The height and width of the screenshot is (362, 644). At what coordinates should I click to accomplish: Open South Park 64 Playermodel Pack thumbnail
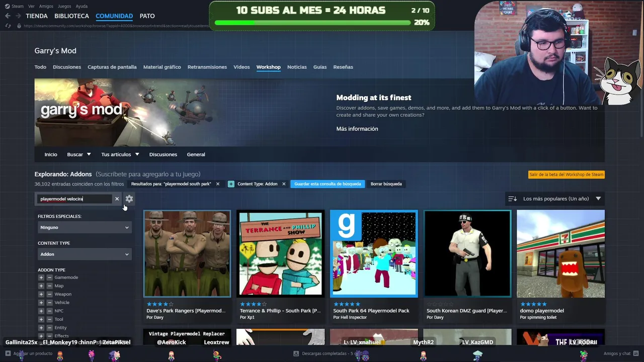pos(374,254)
